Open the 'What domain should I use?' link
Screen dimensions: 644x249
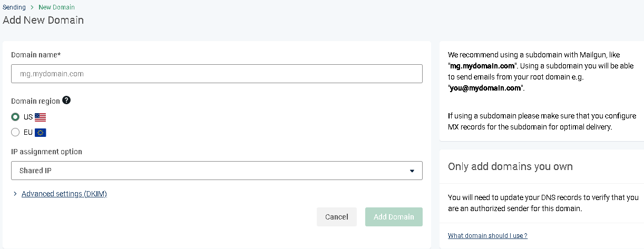click(x=487, y=236)
